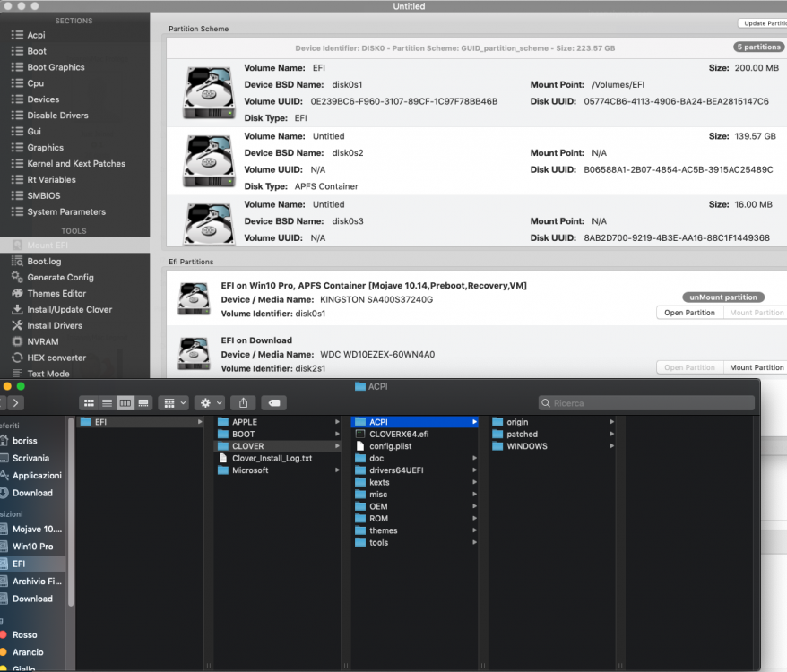Select the EFI disk0s1 partition drive icon

[x=209, y=93]
